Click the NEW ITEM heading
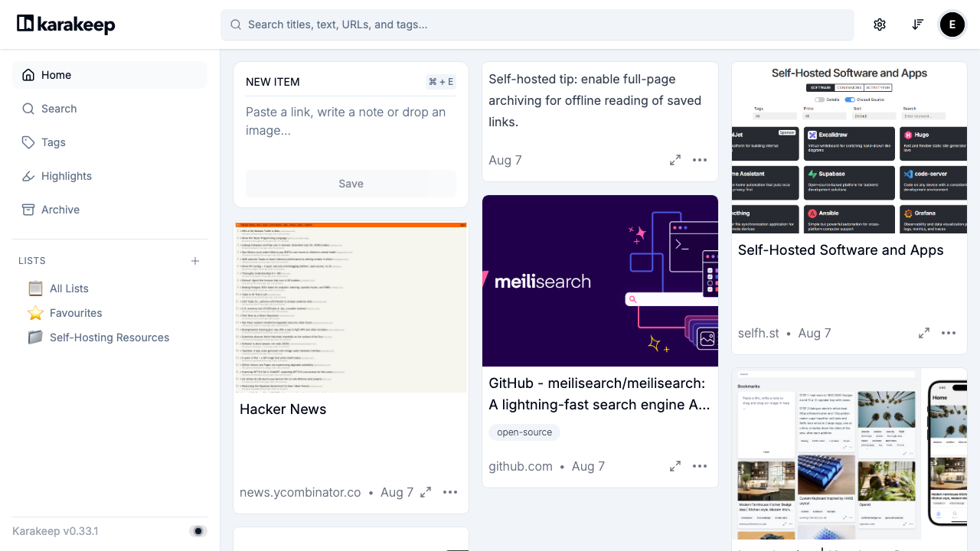Screen dimensions: 980x551 (x=273, y=82)
